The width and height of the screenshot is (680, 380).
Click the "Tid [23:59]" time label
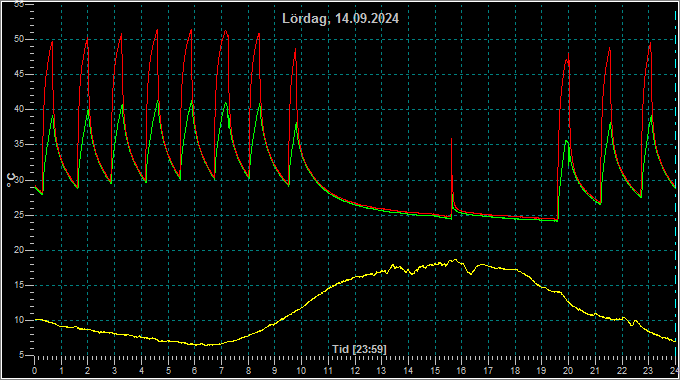click(359, 349)
